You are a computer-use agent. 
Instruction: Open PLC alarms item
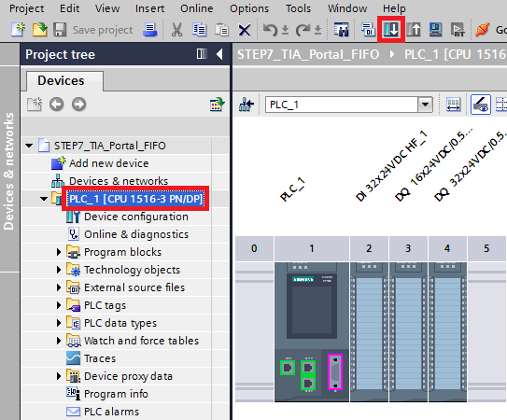111,412
